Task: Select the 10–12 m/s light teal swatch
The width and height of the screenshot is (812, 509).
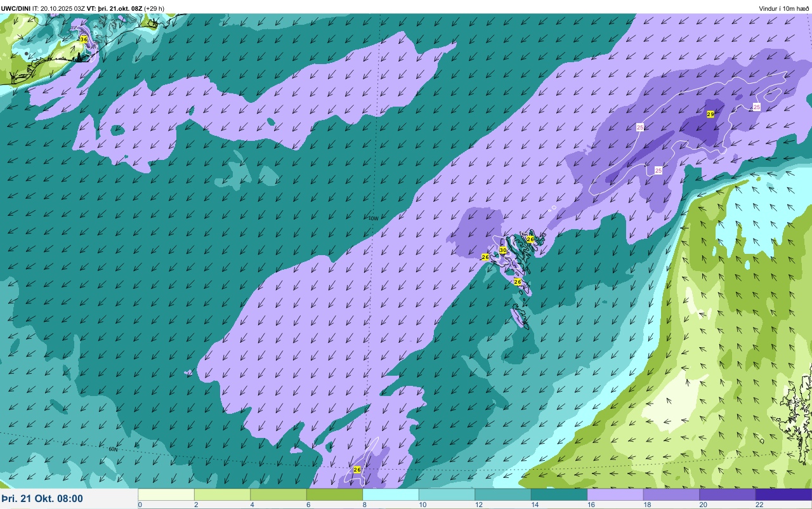Action: tap(447, 494)
